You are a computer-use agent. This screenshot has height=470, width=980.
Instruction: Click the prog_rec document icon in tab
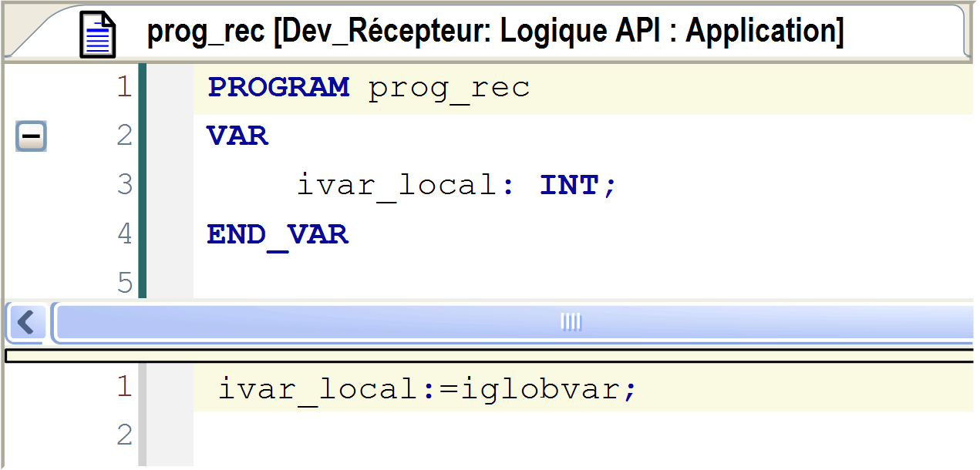pos(98,34)
